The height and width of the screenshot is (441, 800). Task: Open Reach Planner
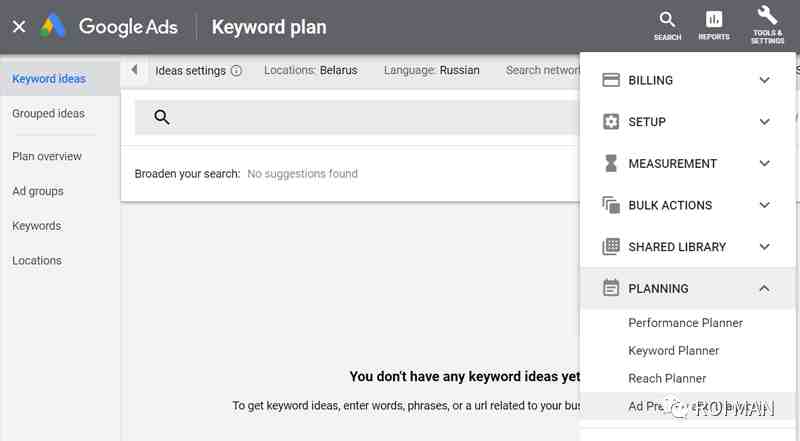point(667,378)
